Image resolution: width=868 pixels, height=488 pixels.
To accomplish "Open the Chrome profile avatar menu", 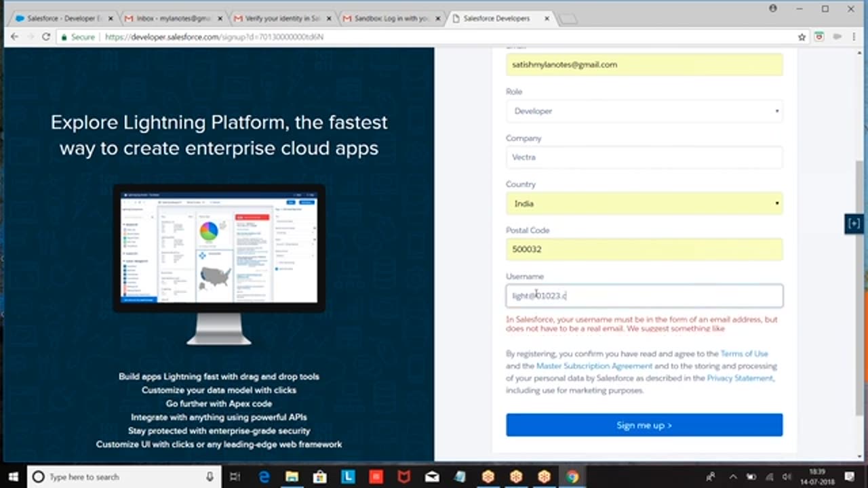I will (773, 8).
